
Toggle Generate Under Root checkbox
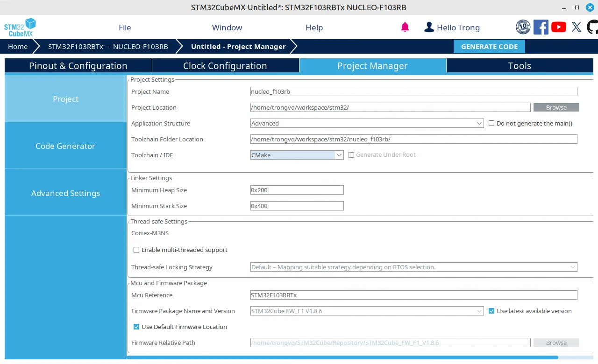tap(351, 155)
